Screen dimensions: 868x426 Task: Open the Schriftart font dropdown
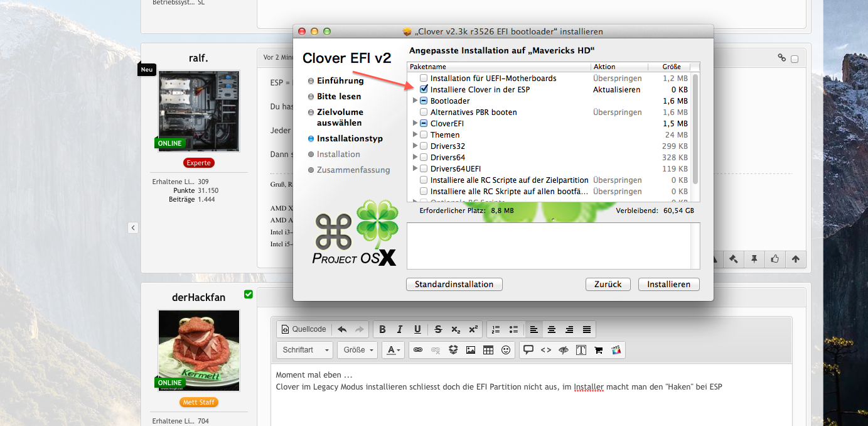(x=304, y=350)
